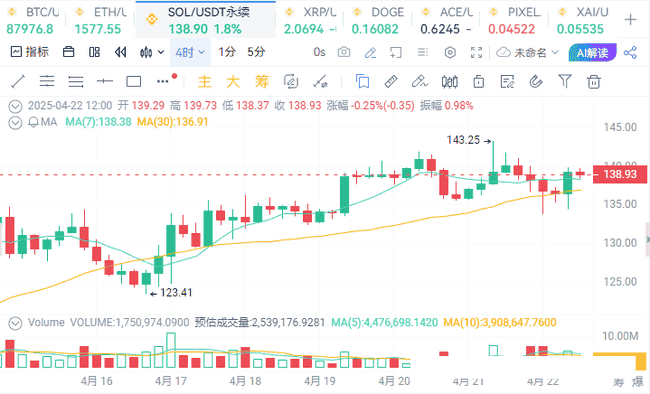The image size is (650, 394).
Task: Switch to the ACE/U ticker tab
Action: click(446, 20)
